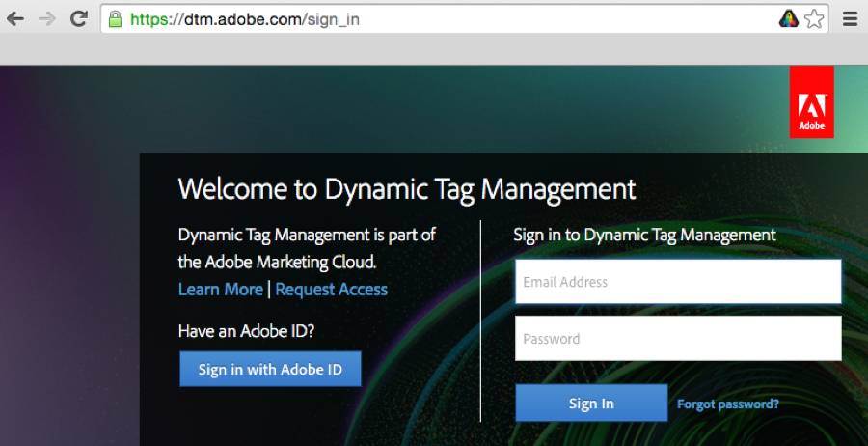The width and height of the screenshot is (868, 446).
Task: Click the browser back arrow
Action: pyautogui.click(x=15, y=18)
